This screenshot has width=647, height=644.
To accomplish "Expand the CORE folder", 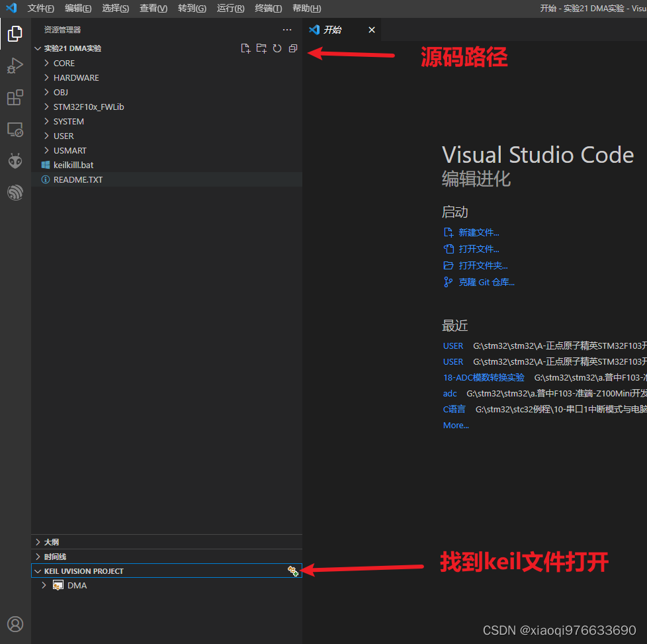I will pyautogui.click(x=167, y=63).
